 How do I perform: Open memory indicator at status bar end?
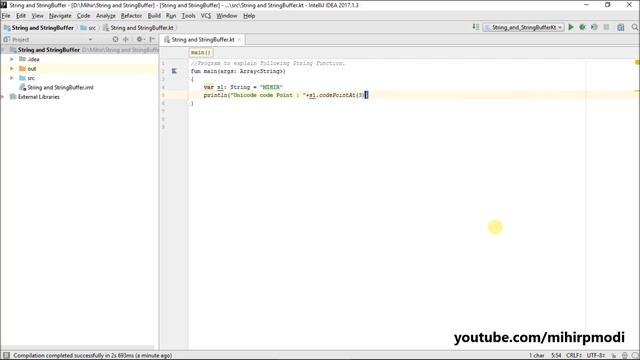tap(635, 356)
